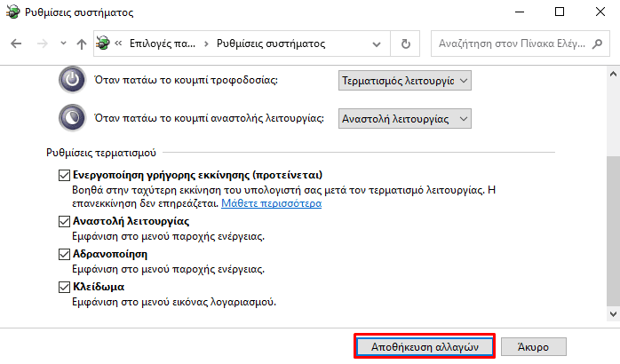Go up one level with up arrow
This screenshot has height=364, width=620.
82,44
